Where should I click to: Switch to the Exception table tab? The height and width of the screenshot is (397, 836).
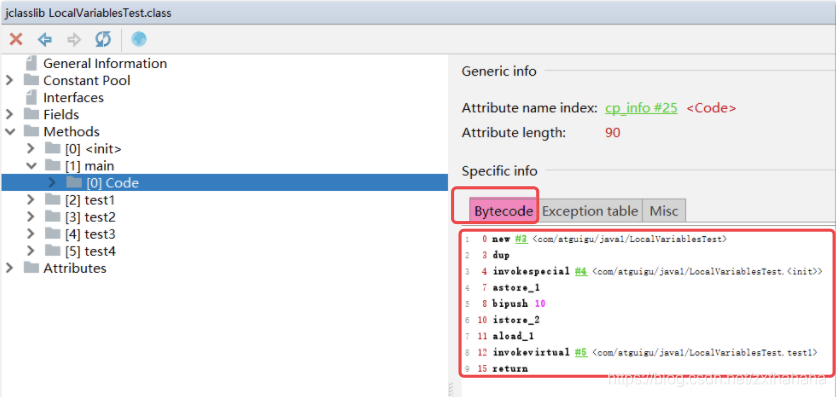click(x=590, y=211)
